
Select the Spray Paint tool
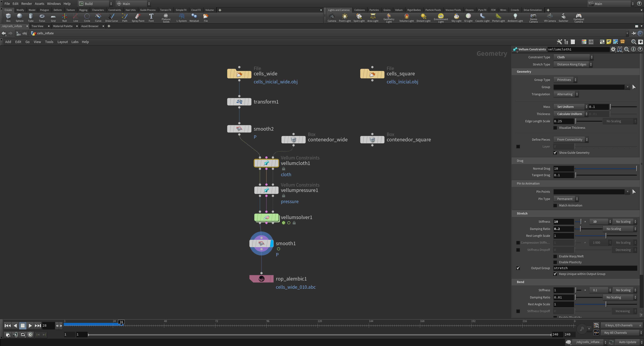pyautogui.click(x=138, y=17)
